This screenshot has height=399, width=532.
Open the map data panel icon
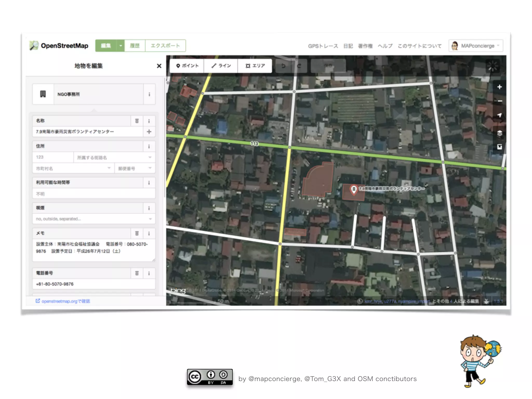pos(499,147)
